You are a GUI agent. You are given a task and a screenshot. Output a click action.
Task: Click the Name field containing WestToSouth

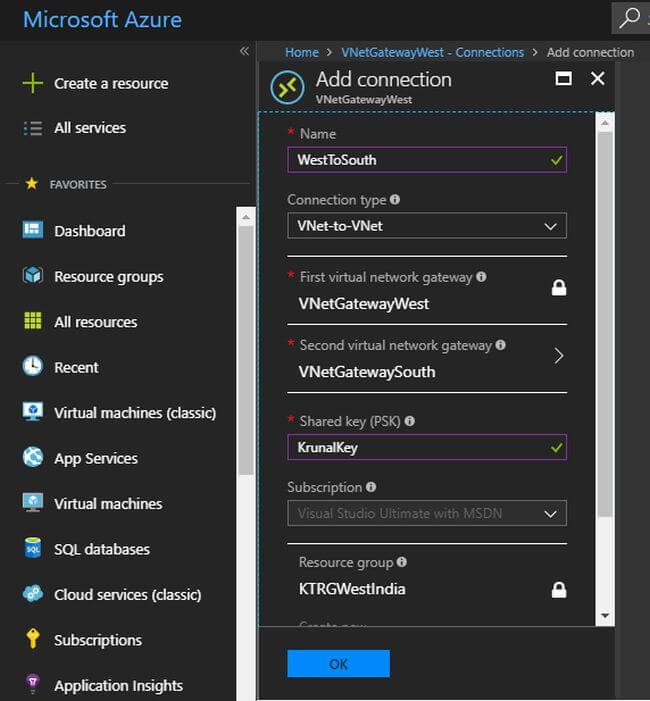pyautogui.click(x=427, y=160)
